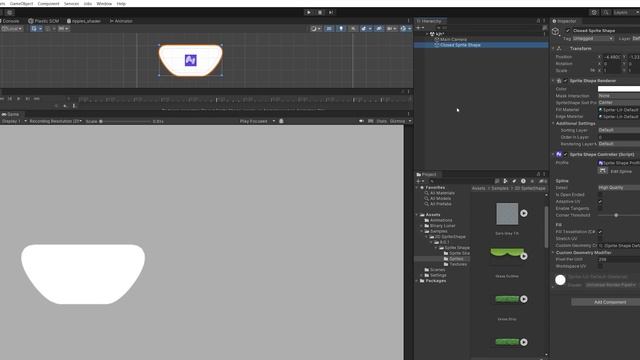
Task: Toggle Worldspace UV checkbox
Action: (600, 266)
